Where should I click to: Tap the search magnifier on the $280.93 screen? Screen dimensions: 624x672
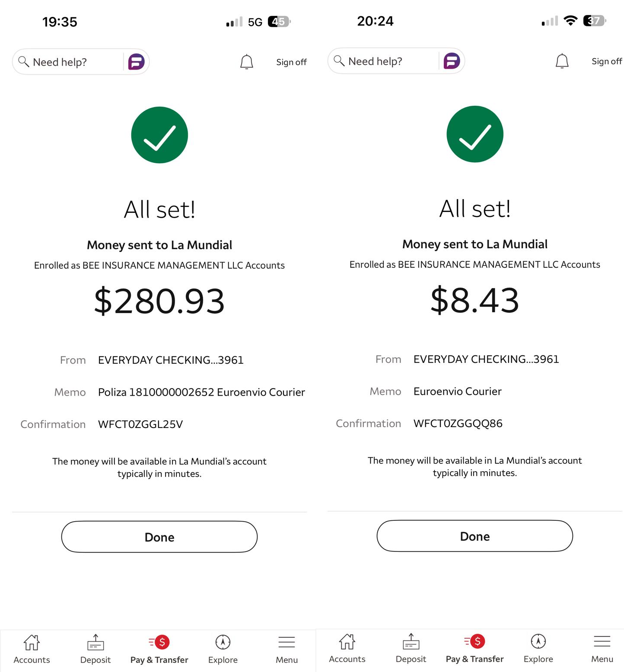point(24,61)
